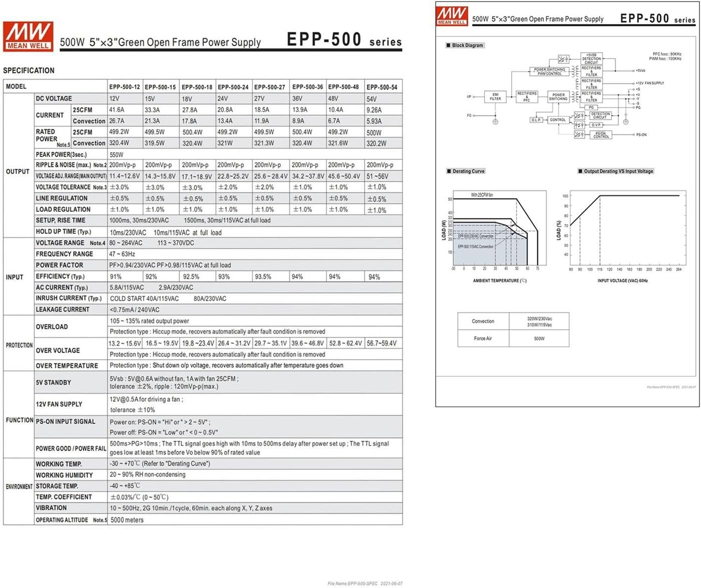Select the 'AC CURRENT (Typ.)' row label

62,287
